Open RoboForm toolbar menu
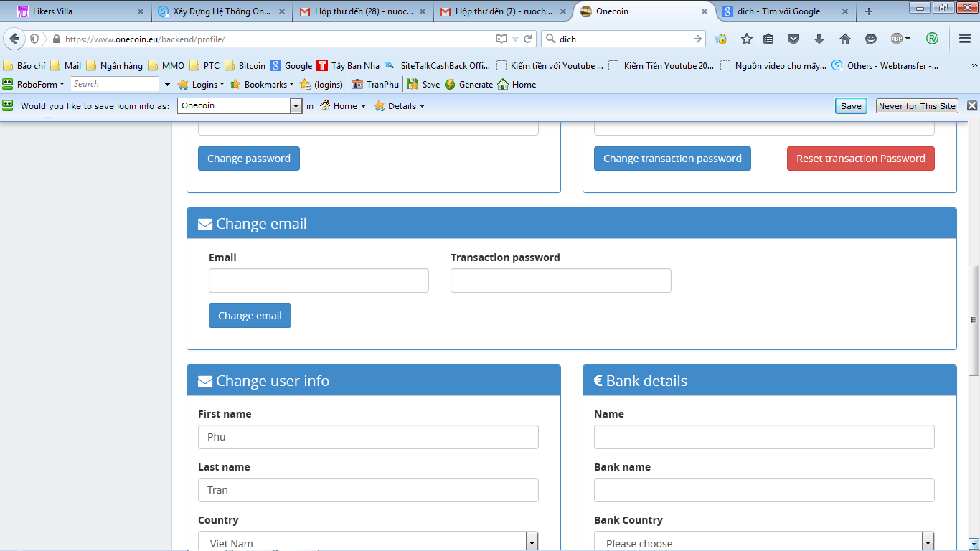Image resolution: width=980 pixels, height=551 pixels. tap(33, 84)
